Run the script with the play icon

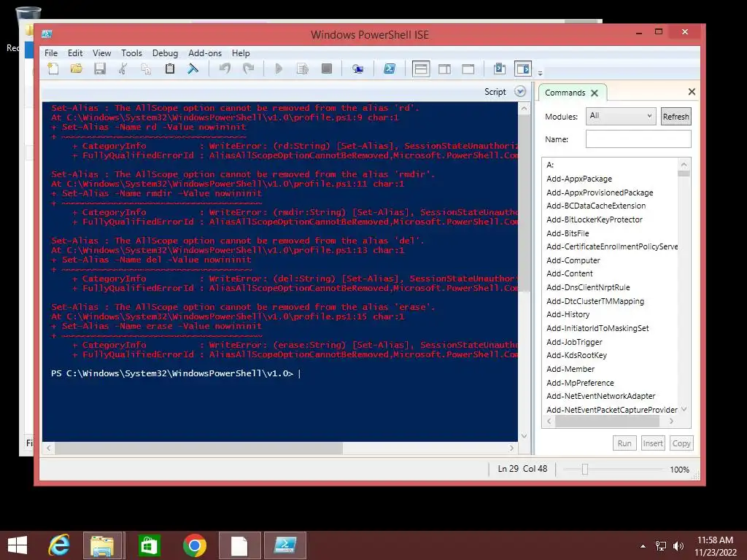pos(279,69)
